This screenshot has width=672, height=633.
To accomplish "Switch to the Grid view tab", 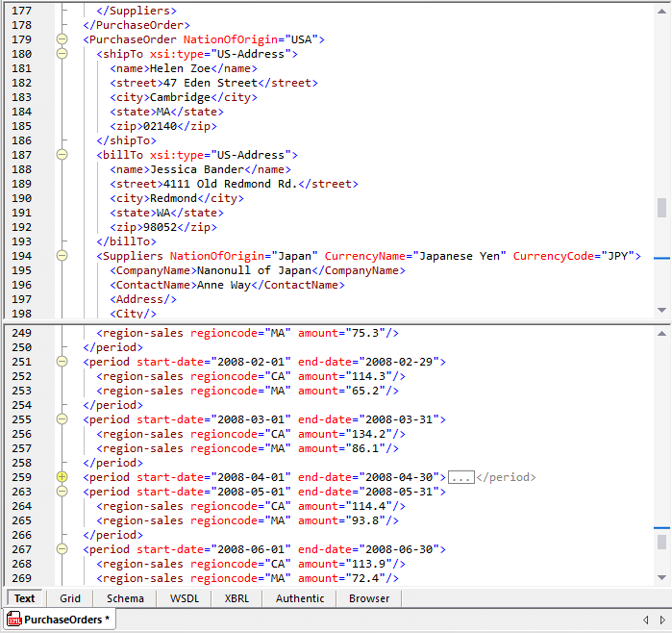I will pos(70,598).
